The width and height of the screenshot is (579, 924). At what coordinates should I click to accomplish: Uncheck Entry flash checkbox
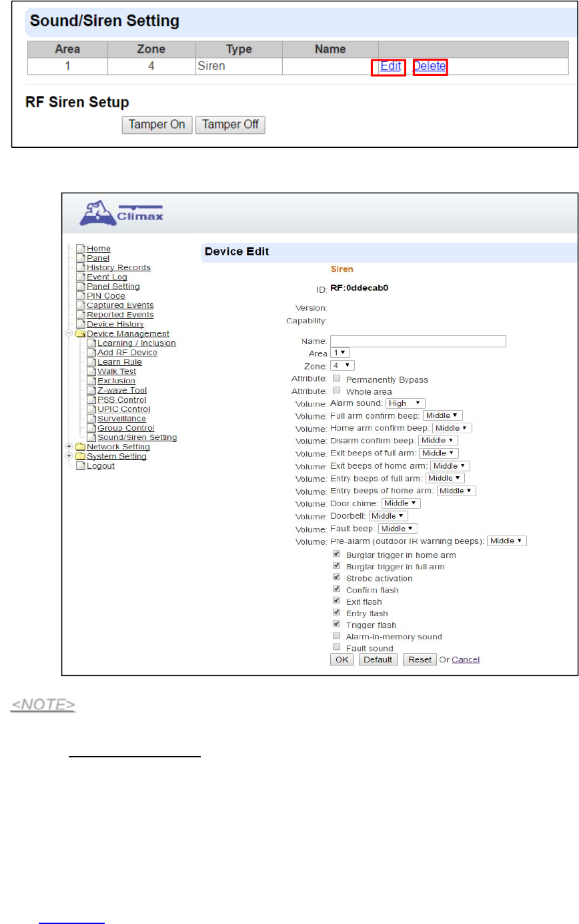[337, 612]
